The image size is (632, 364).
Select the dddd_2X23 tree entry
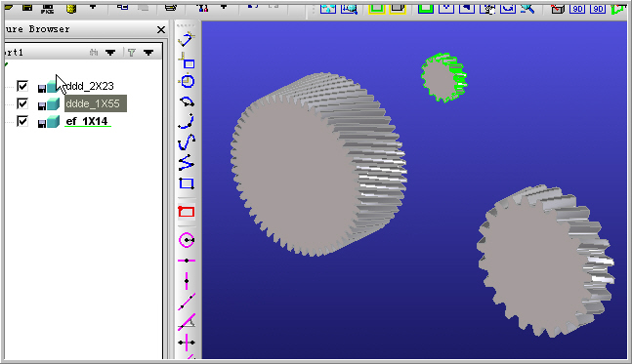90,86
